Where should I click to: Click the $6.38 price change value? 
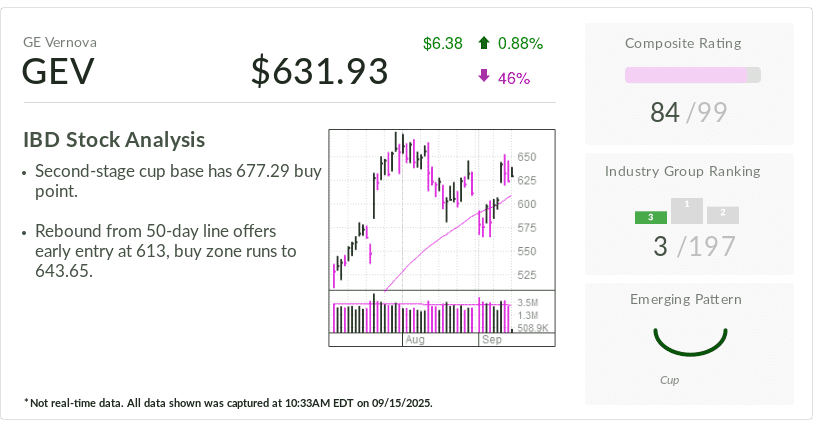[442, 43]
